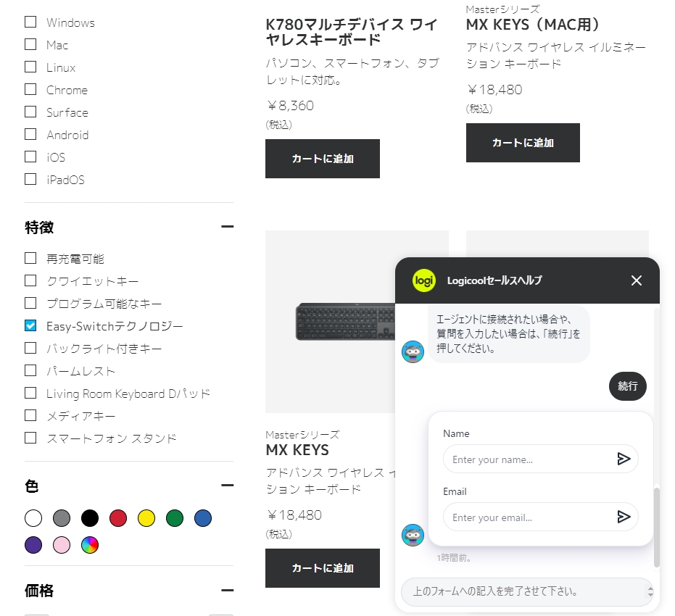Click the chatbot avatar beside the agent message
Screen dimensions: 675x616
click(413, 352)
